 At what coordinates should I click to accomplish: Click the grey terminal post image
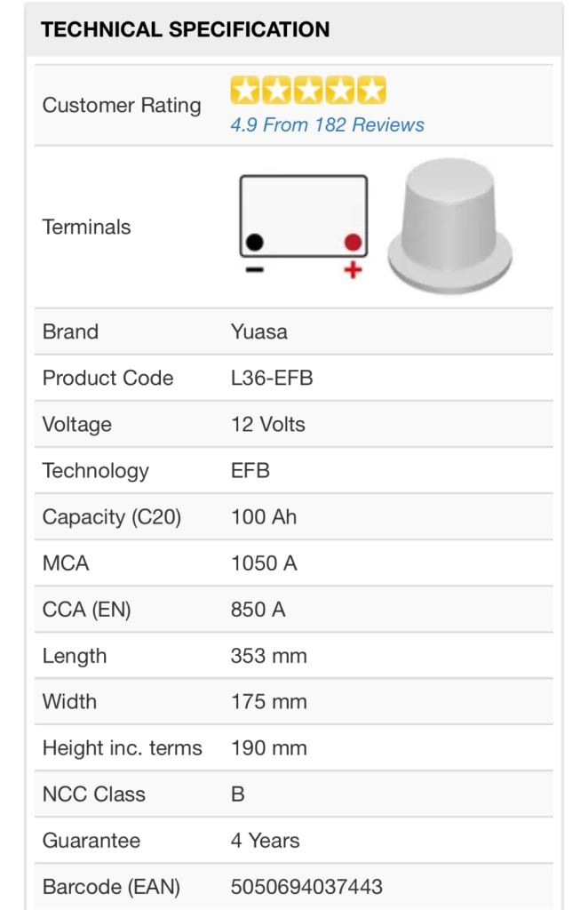(450, 227)
